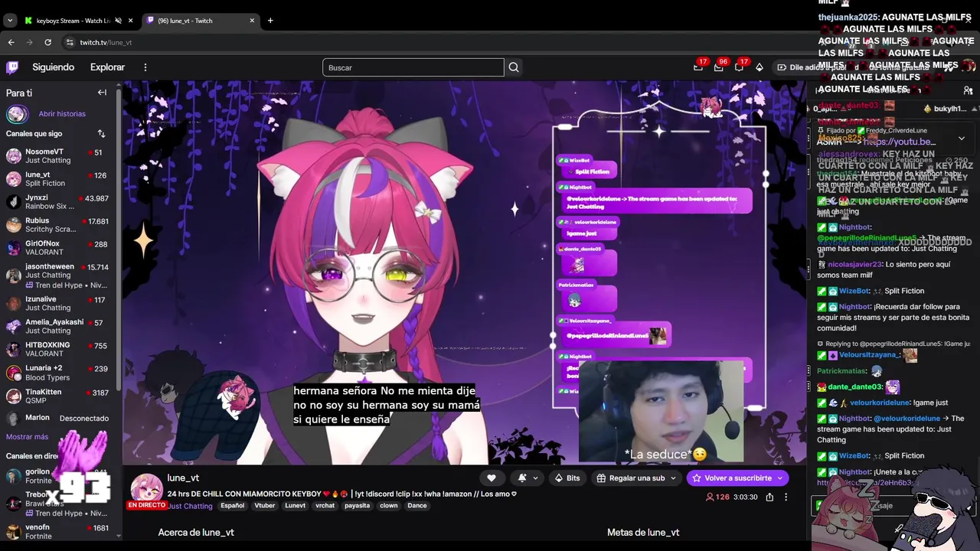Open HITBOXKING channel in sidebar
This screenshot has width=980, height=551.
coord(57,349)
